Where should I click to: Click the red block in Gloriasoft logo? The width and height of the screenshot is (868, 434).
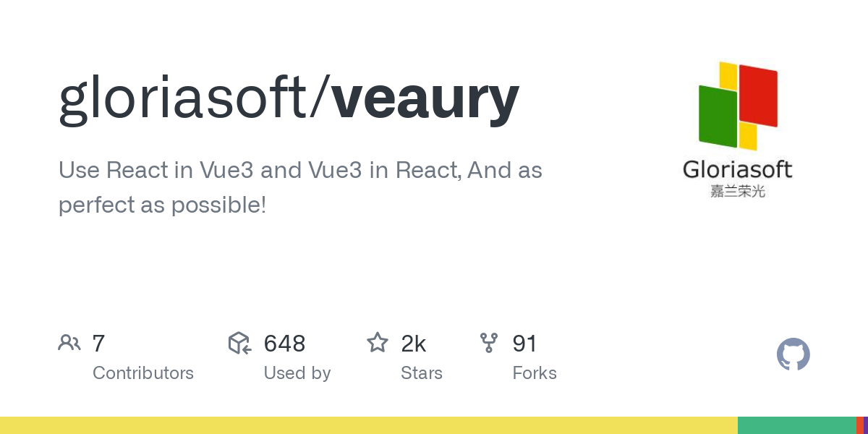758,95
